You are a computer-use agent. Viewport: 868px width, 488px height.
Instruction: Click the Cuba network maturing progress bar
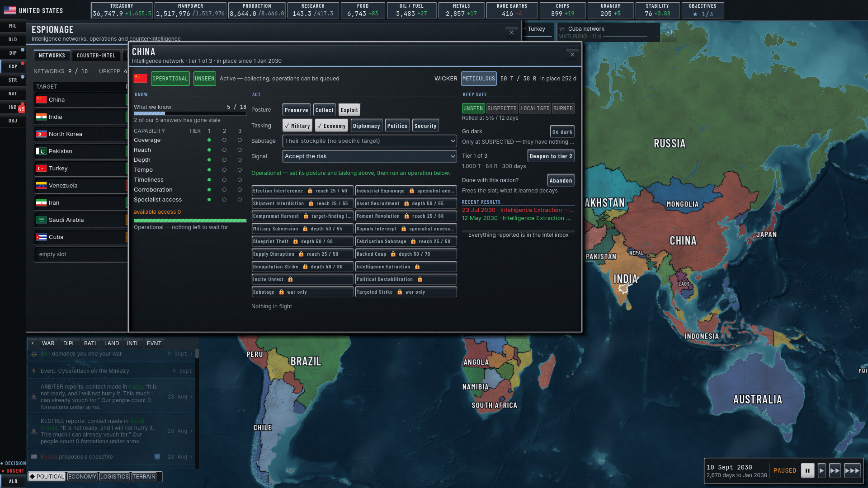pyautogui.click(x=630, y=37)
